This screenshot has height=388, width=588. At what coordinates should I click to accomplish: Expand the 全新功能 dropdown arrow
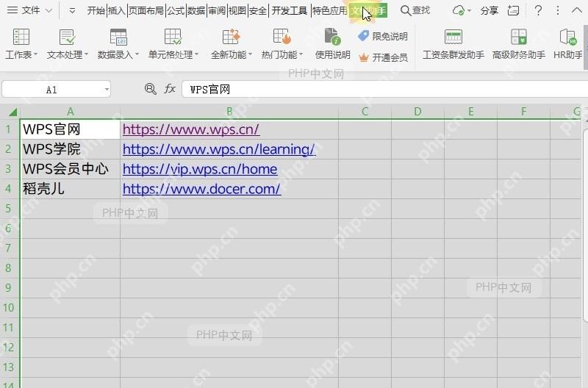tap(250, 54)
